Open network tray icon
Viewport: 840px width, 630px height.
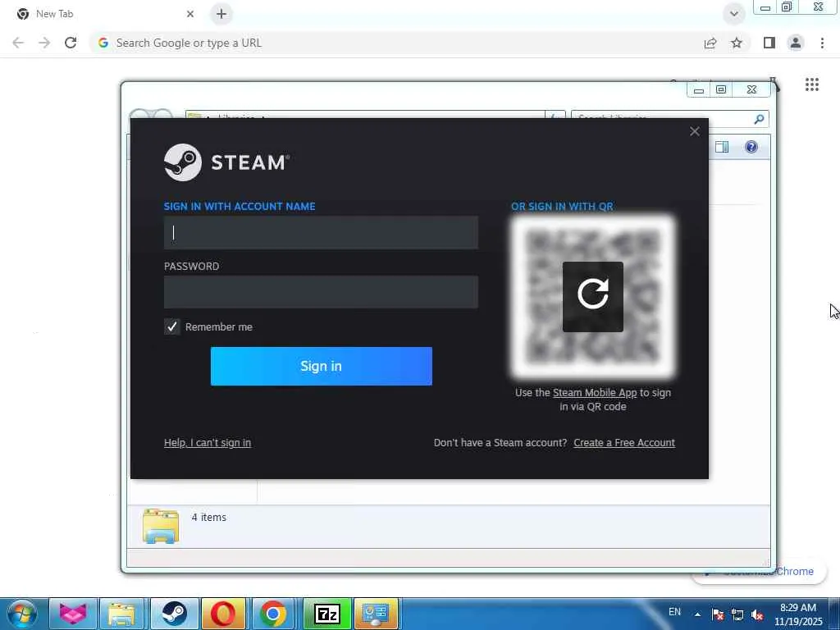click(737, 615)
